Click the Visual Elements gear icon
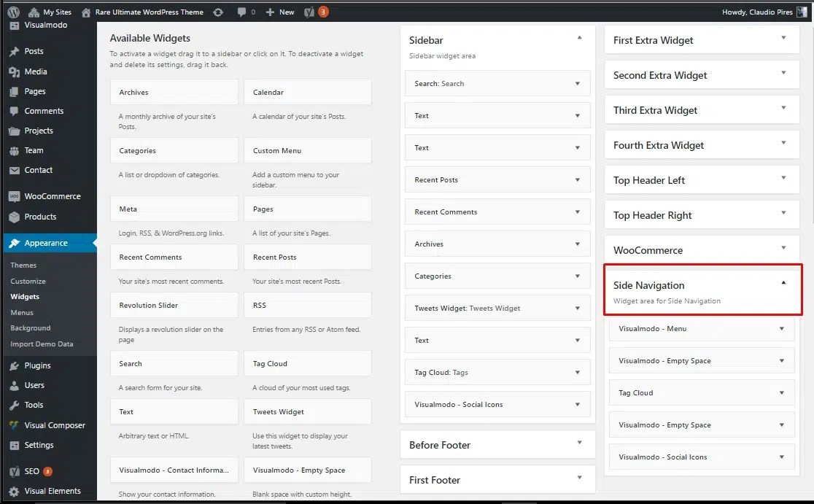Screen dimensions: 814x504 [x=15, y=491]
